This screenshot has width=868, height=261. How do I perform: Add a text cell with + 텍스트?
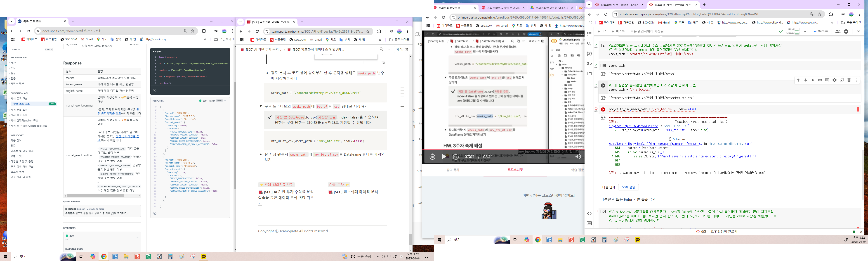pyautogui.click(x=618, y=31)
